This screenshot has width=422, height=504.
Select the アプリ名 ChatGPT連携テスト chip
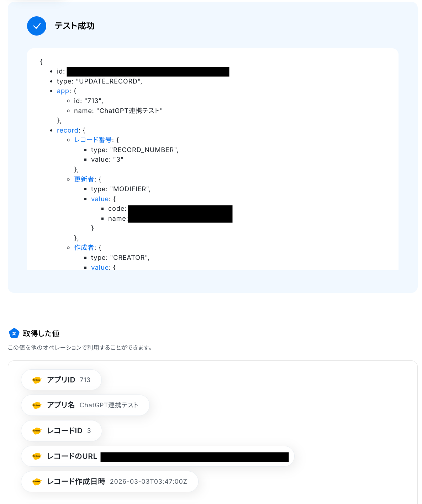coord(85,405)
